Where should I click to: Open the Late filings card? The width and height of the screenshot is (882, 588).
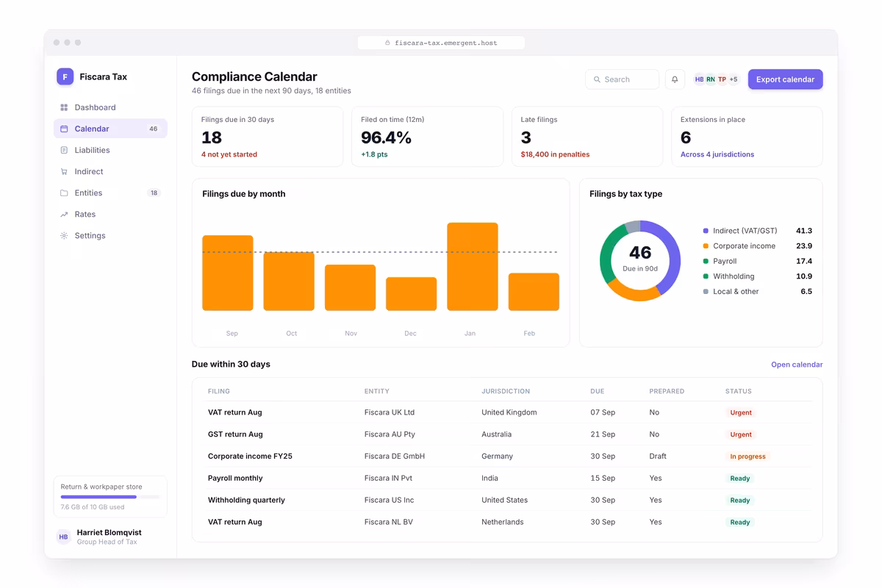[x=587, y=137]
